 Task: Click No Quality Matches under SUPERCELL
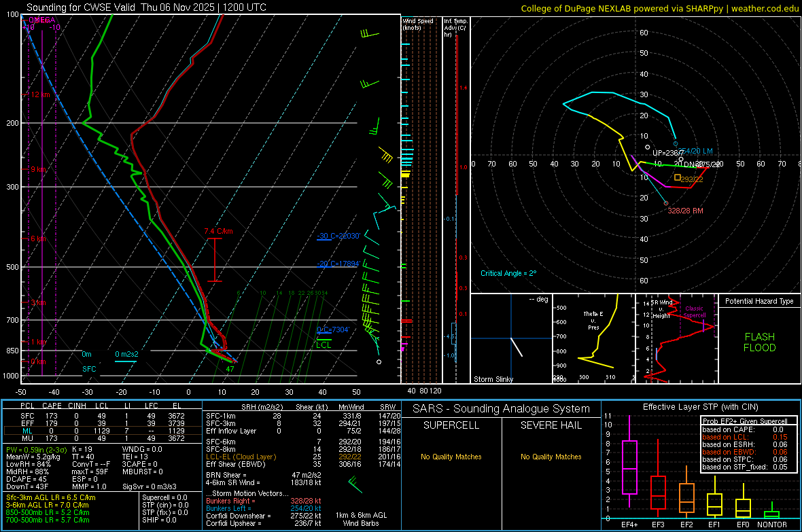pos(451,457)
